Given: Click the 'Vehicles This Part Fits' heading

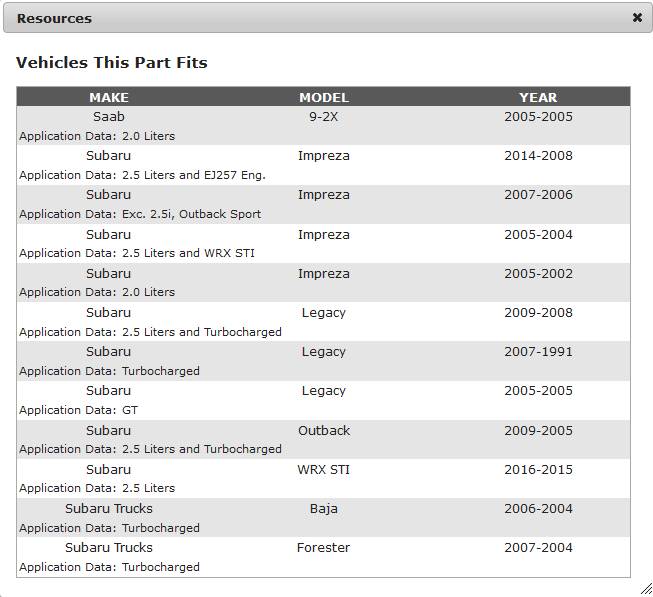Looking at the screenshot, I should click(112, 62).
